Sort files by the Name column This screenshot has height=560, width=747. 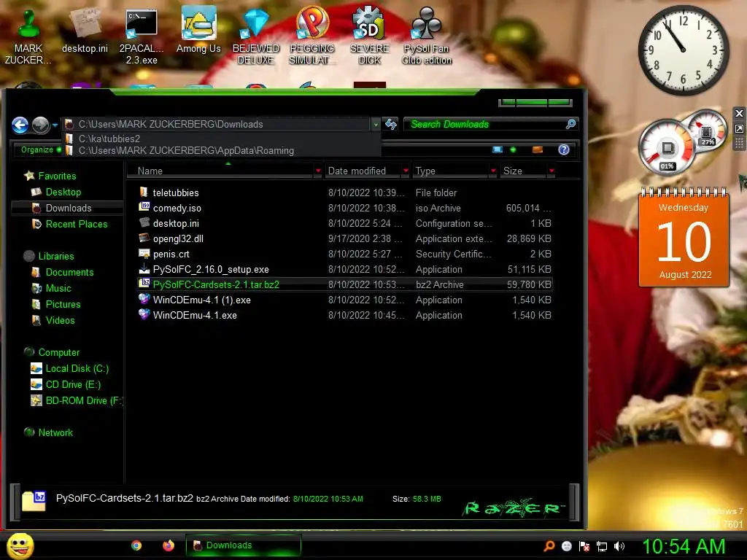coord(220,171)
